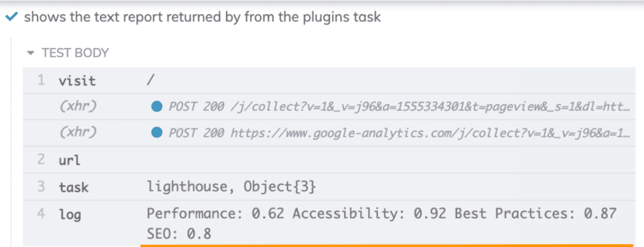The height and width of the screenshot is (247, 644).
Task: Click lighthouse, Object{3} message text
Action: [x=231, y=187]
